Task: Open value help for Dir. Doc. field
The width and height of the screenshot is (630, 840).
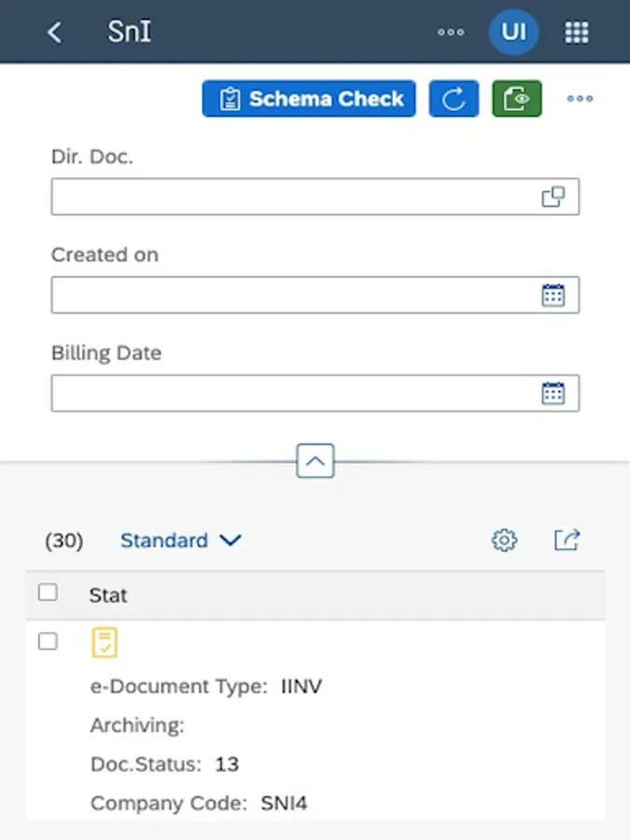Action: [x=553, y=197]
